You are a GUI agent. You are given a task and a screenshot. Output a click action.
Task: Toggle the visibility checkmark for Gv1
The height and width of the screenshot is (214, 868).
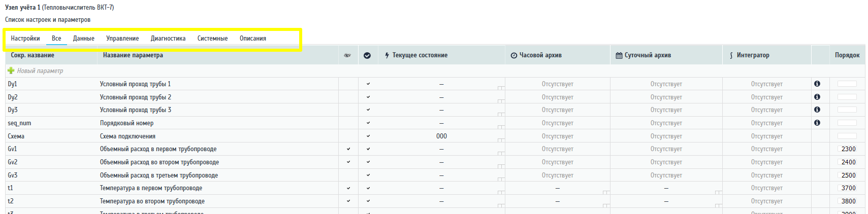pyautogui.click(x=348, y=149)
